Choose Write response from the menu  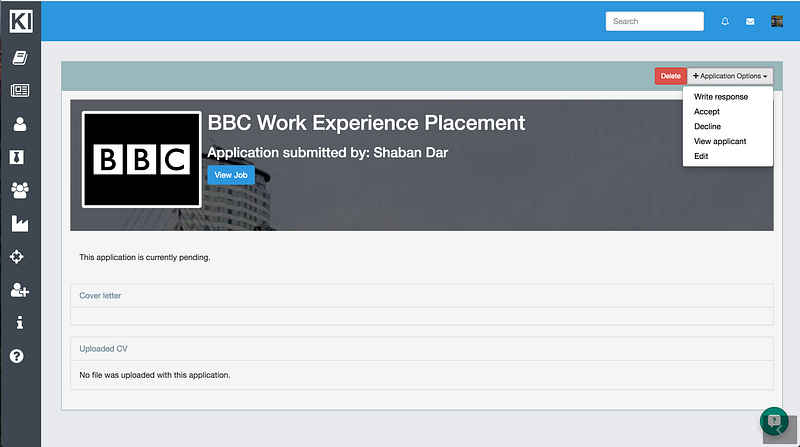(x=721, y=97)
